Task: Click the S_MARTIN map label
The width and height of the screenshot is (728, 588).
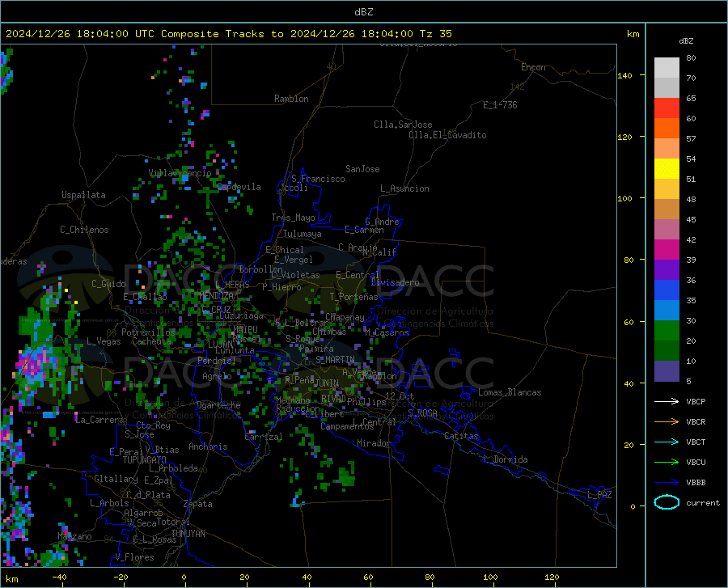Action: (335, 360)
